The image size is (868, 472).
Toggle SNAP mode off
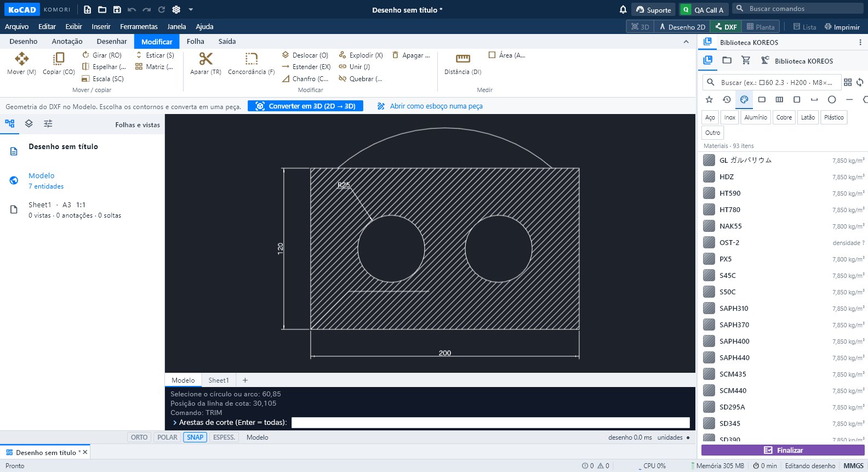pyautogui.click(x=195, y=437)
